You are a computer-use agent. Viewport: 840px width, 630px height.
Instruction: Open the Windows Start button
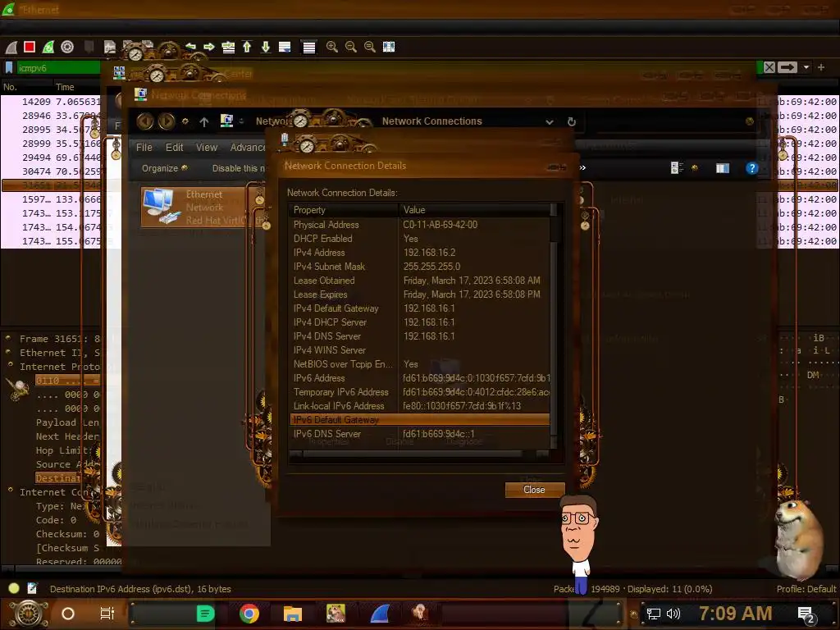(x=29, y=614)
